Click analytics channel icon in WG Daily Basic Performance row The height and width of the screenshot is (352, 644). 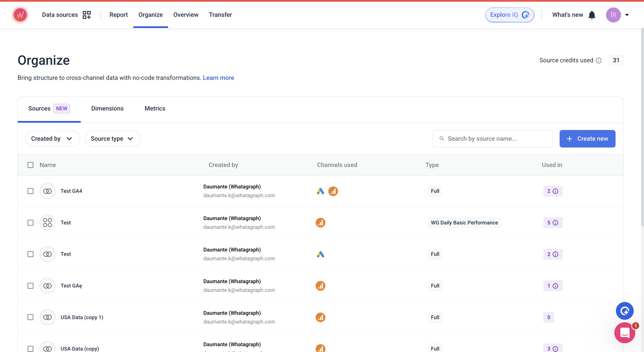(321, 223)
